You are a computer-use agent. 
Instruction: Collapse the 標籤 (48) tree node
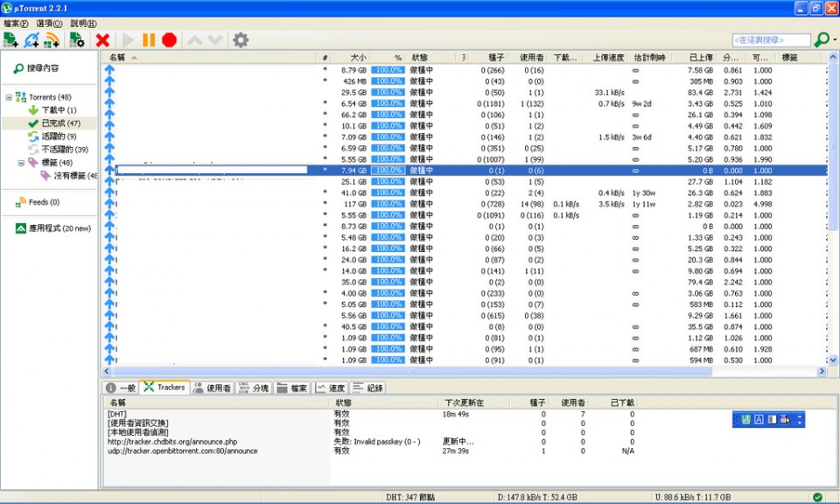[21, 163]
